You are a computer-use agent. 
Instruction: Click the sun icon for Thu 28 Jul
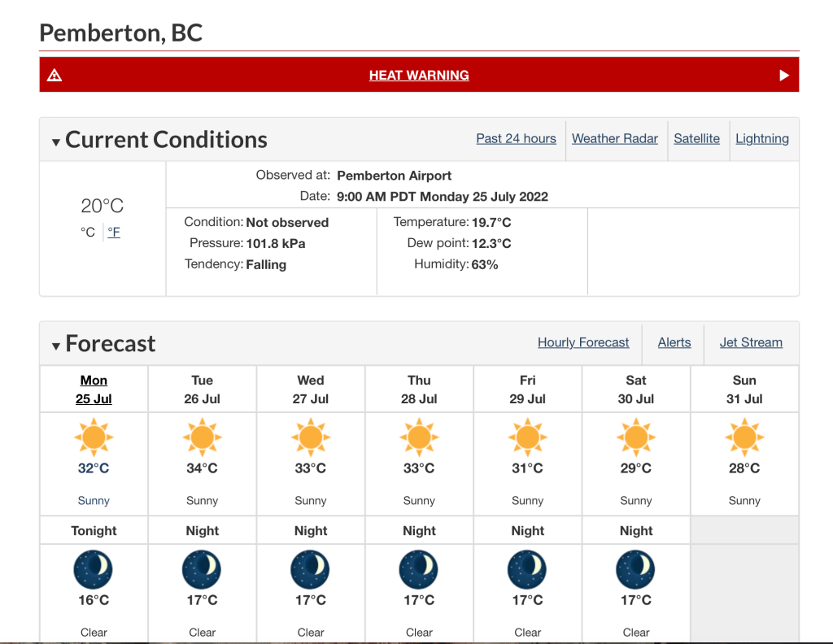pyautogui.click(x=419, y=437)
